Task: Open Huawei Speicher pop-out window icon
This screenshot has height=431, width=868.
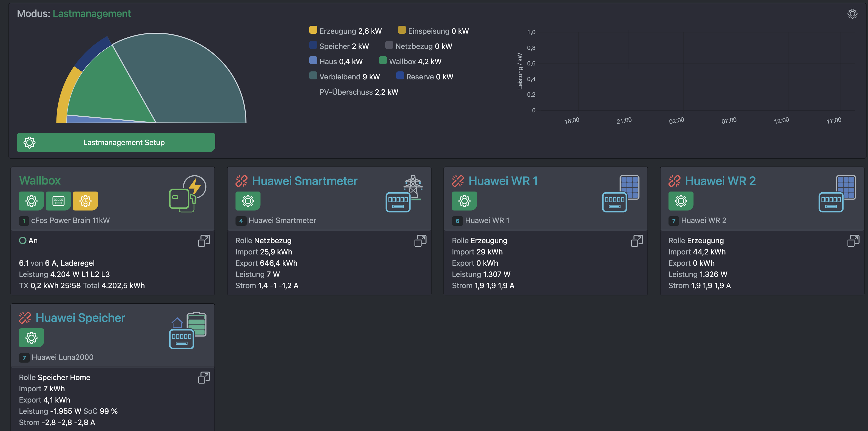Action: point(204,378)
